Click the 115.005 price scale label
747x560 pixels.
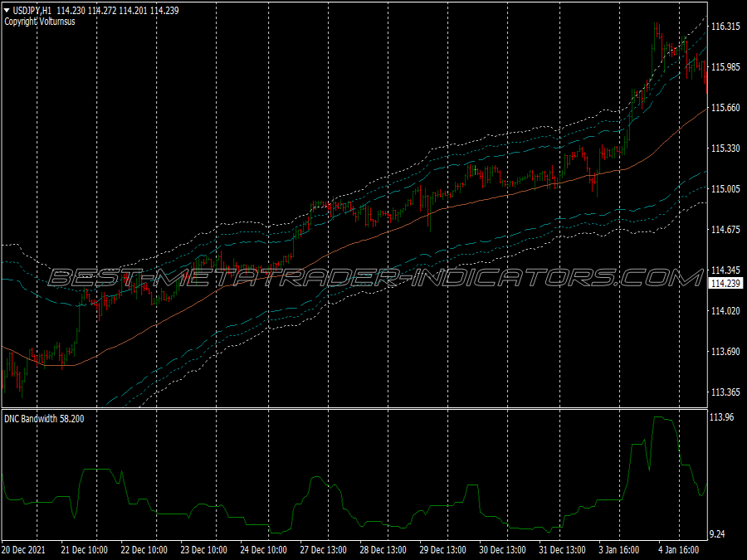pos(725,189)
